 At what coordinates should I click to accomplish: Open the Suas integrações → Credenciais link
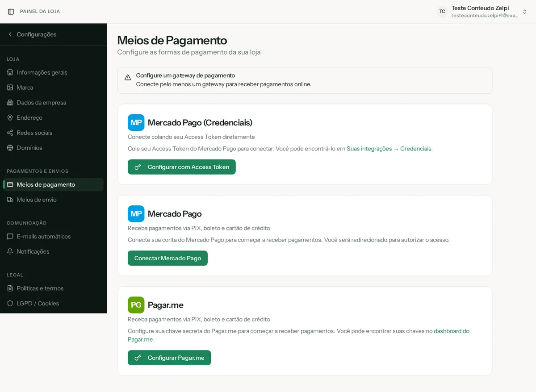click(389, 149)
